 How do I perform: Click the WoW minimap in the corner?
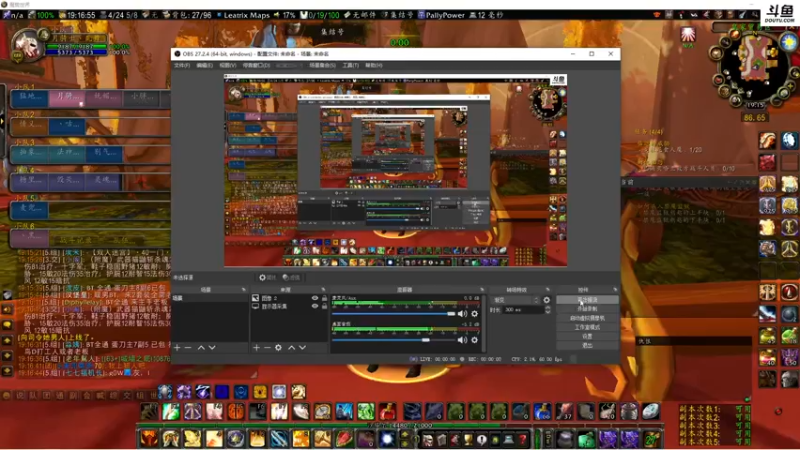point(755,66)
